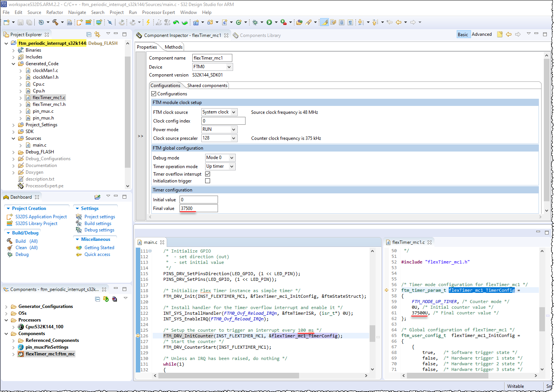Screen dimensions: 554x392
Task: Toggle Link with Editor in Project Explorer
Action: [x=97, y=34]
